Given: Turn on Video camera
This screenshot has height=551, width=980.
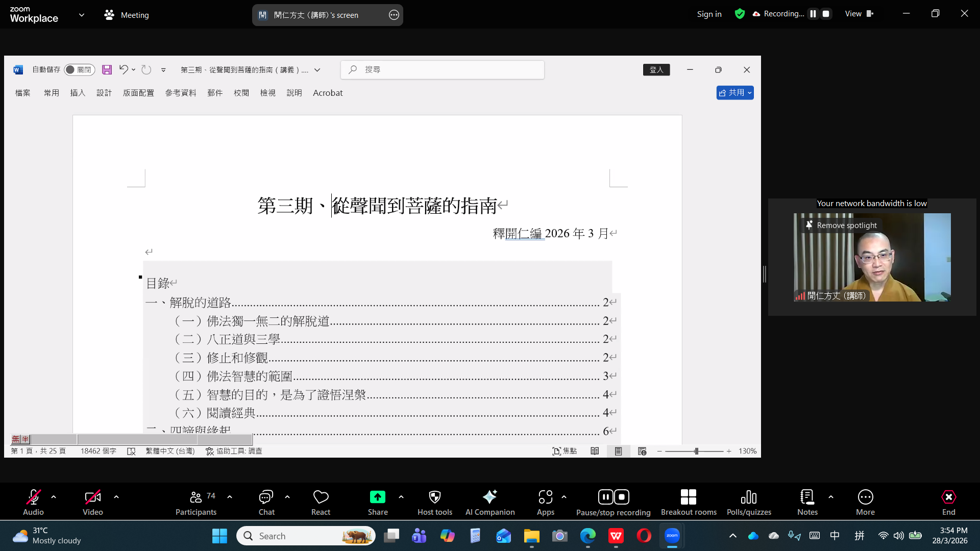Looking at the screenshot, I should pyautogui.click(x=92, y=497).
